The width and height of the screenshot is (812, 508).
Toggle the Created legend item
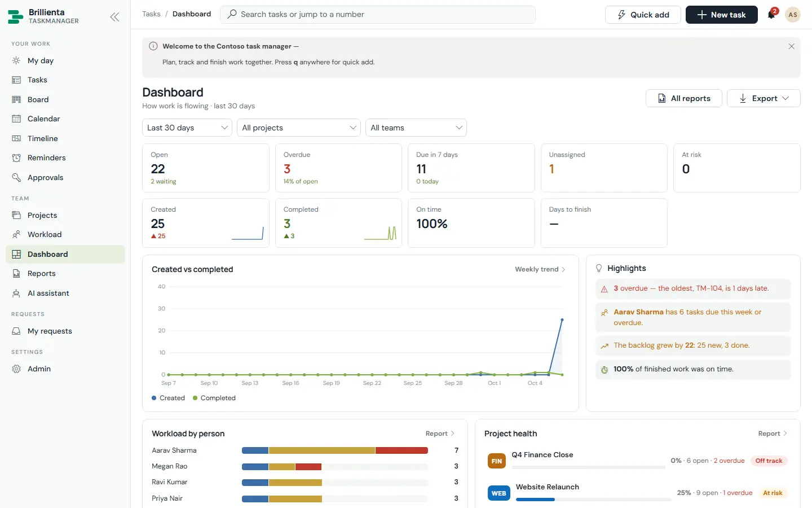pos(168,398)
